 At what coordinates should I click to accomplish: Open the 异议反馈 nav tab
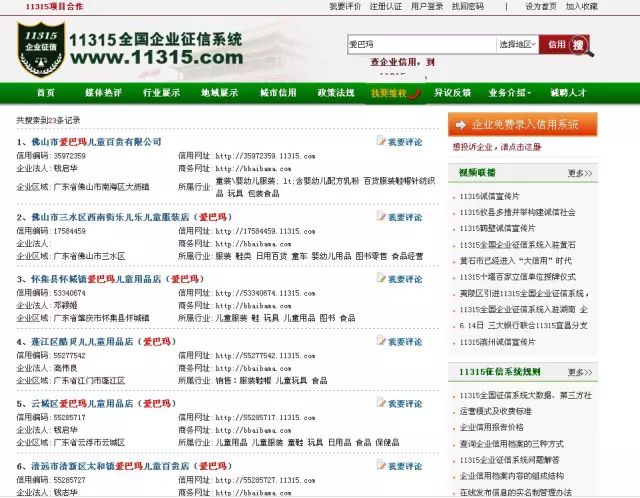coord(452,93)
